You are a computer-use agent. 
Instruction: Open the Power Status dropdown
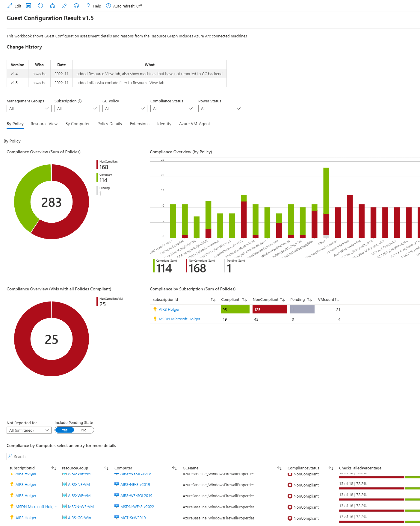click(221, 108)
